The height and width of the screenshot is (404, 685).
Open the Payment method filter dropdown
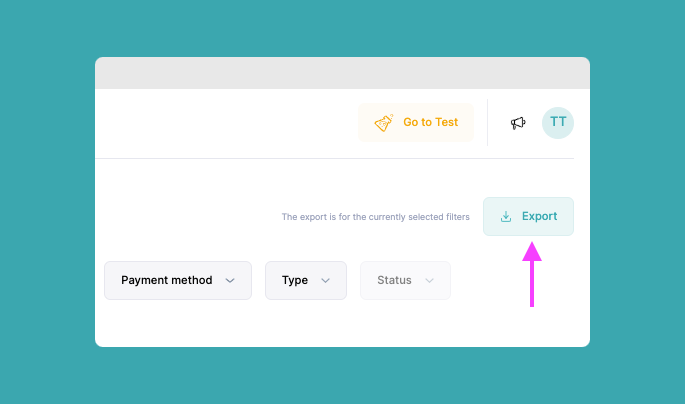pyautogui.click(x=178, y=280)
